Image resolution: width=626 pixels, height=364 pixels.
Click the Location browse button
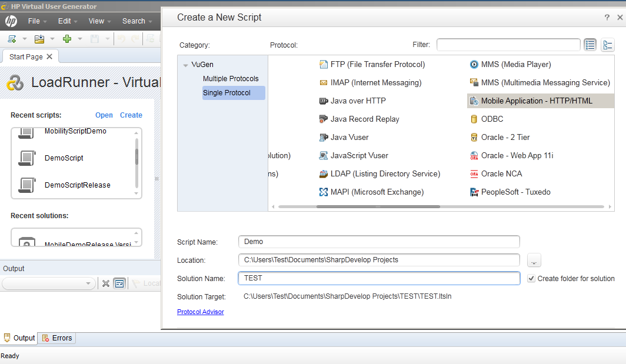click(534, 260)
